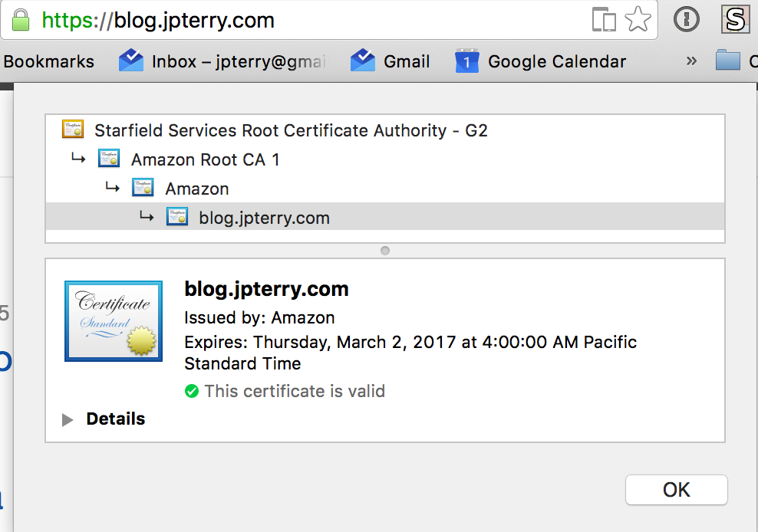Click the bold blog.jpterry.com certificate title
758x532 pixels.
click(x=266, y=289)
